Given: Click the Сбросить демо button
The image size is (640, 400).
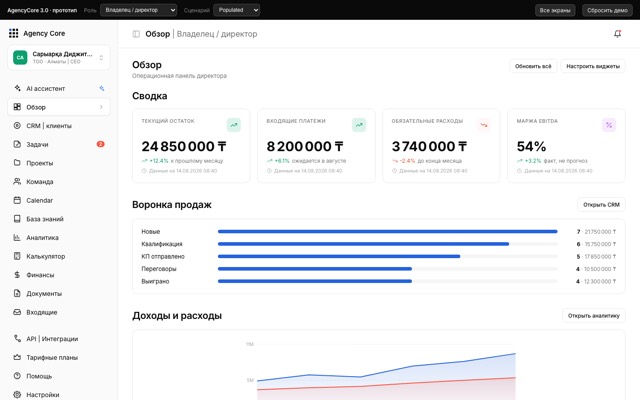Looking at the screenshot, I should point(607,10).
